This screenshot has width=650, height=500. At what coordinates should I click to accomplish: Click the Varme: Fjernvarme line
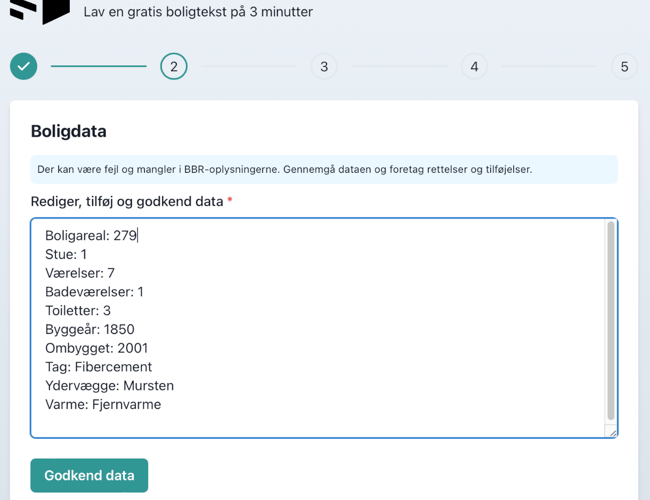tap(103, 405)
